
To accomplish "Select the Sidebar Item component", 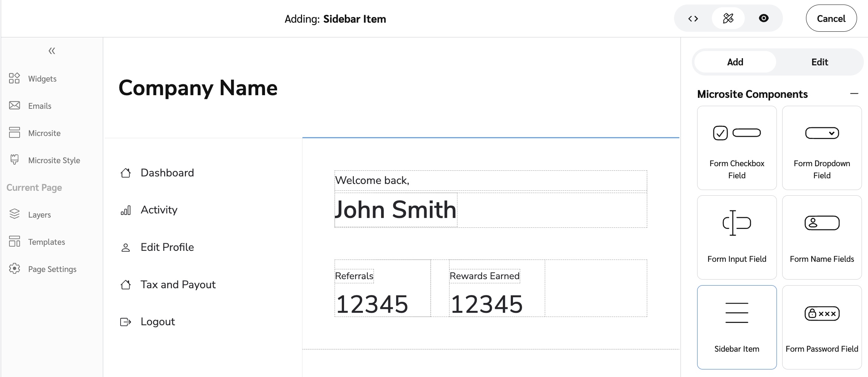I will click(736, 327).
